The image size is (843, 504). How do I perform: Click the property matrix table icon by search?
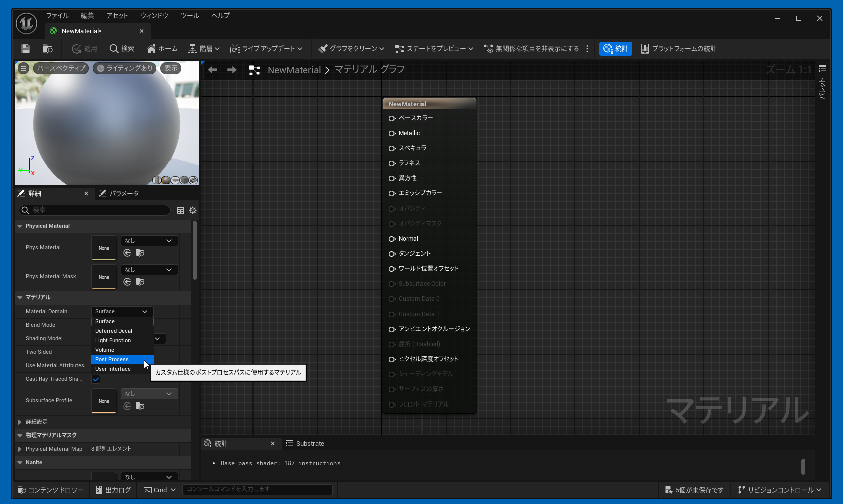(x=181, y=210)
